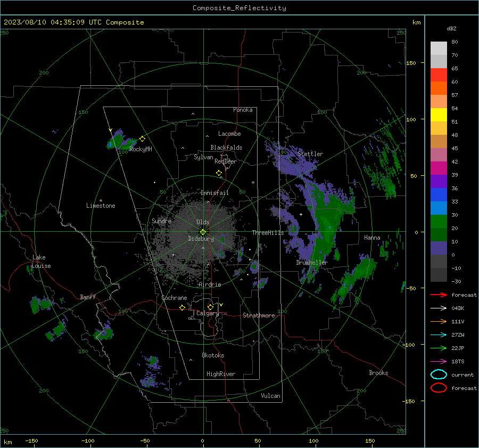Click the Banff label
The height and width of the screenshot is (448, 479).
click(x=88, y=297)
